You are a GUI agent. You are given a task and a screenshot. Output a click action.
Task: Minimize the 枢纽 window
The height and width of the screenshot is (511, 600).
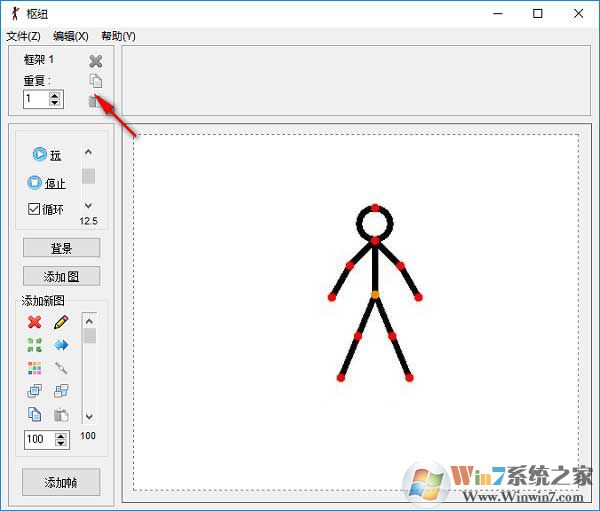(498, 13)
